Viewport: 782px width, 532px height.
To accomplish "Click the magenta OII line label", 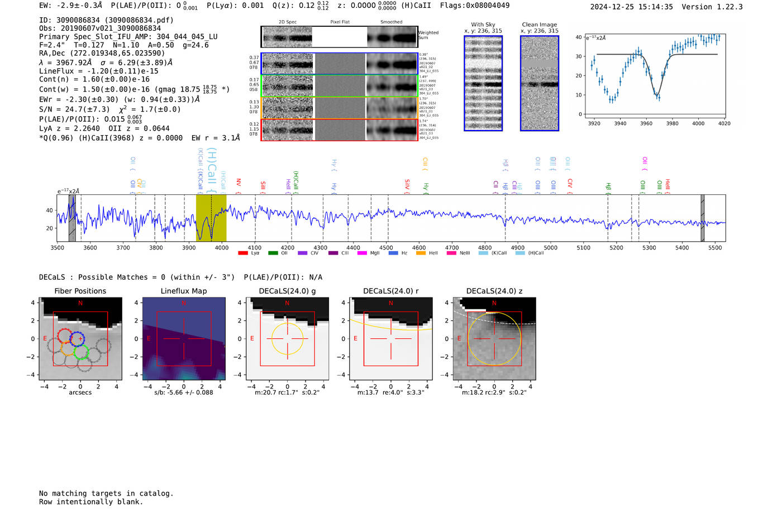I will pos(645,164).
